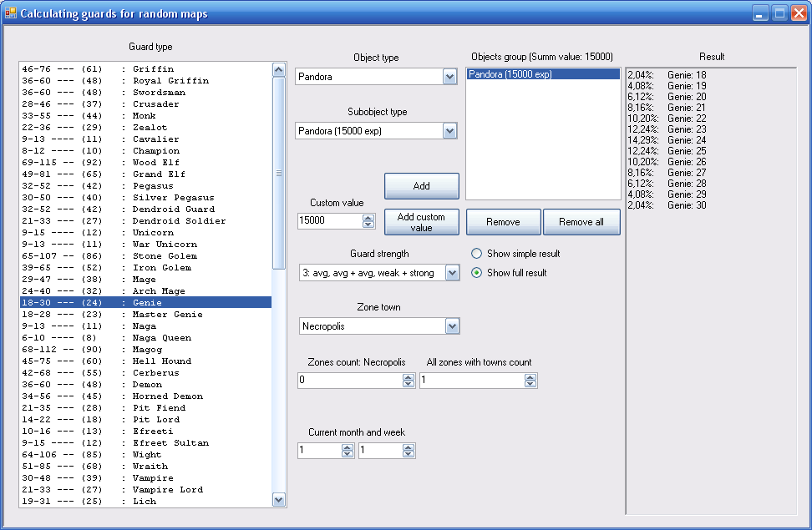Select the Efreet Sultan guard row
This screenshot has width=812, height=530.
145,443
